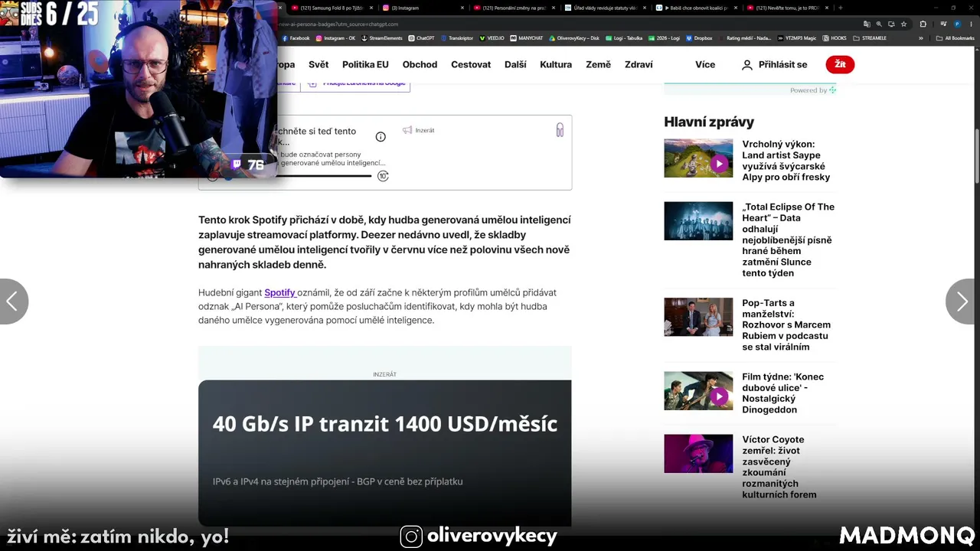Open the OliverovyKecy – Disk bookmark
This screenshot has width=980, height=551.
point(574,37)
